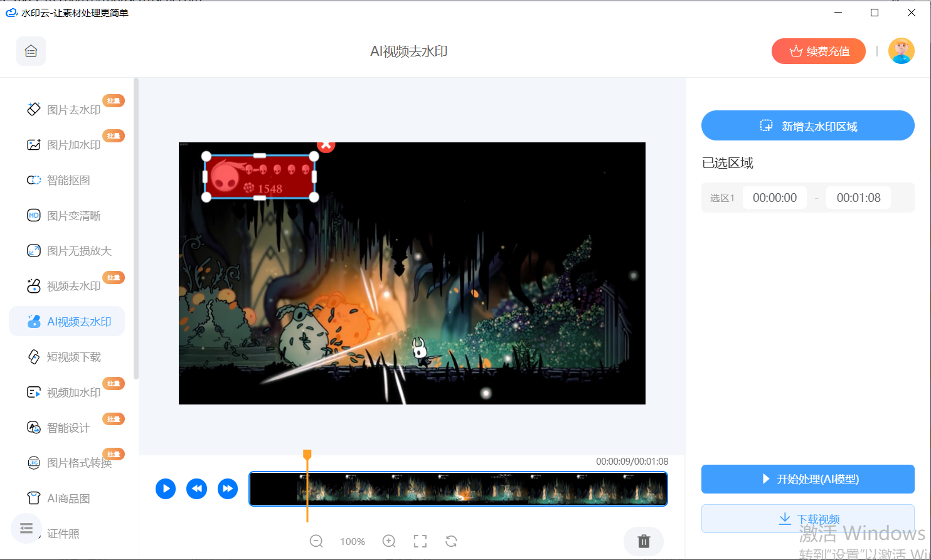Select 智能抠图 sidebar item
This screenshot has height=560, width=931.
click(x=66, y=180)
